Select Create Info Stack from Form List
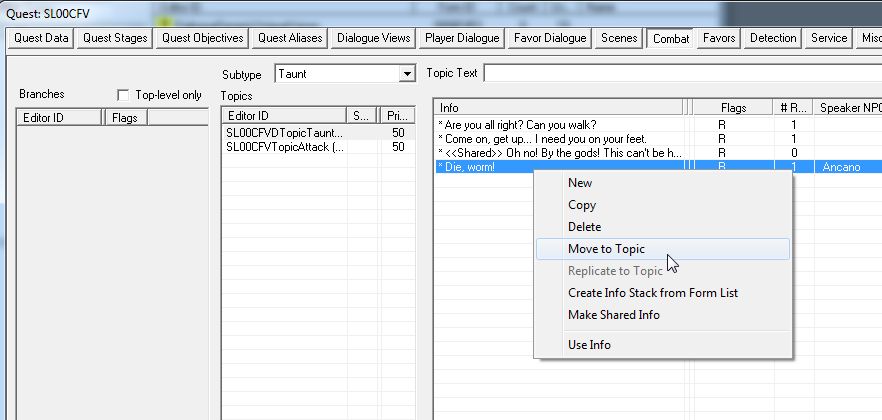This screenshot has width=882, height=420. [x=662, y=292]
